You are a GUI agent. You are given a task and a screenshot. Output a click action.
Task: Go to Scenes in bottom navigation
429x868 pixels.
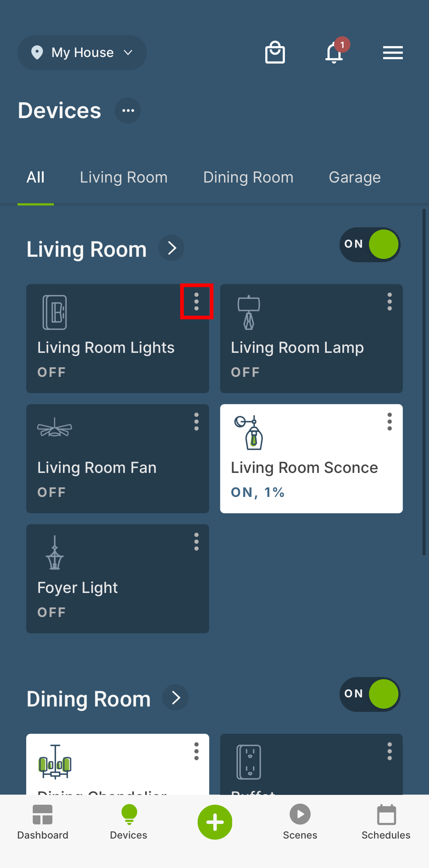300,822
